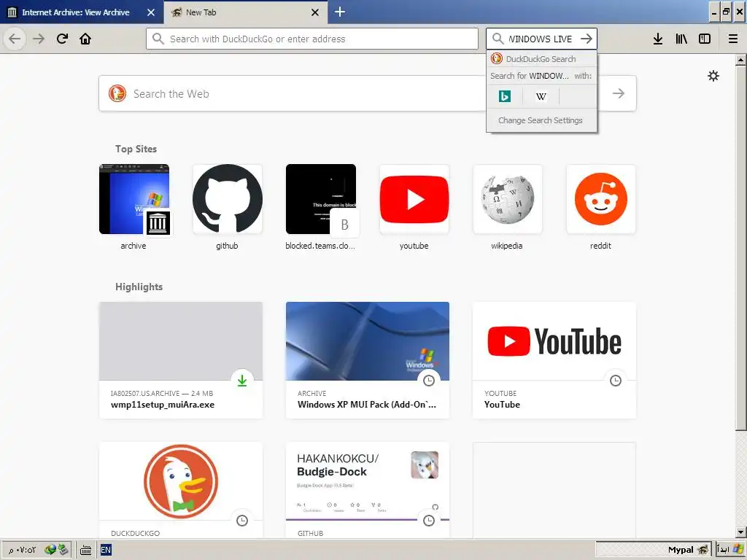Open the DuckDuckGo highlight card
Viewport: 747px width, 560px height.
coord(181,491)
